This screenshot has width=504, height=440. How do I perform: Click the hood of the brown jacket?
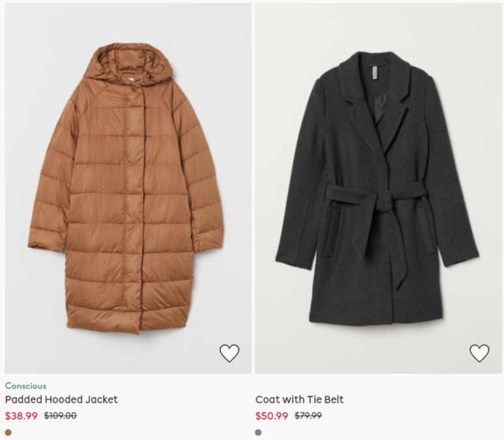point(129,63)
